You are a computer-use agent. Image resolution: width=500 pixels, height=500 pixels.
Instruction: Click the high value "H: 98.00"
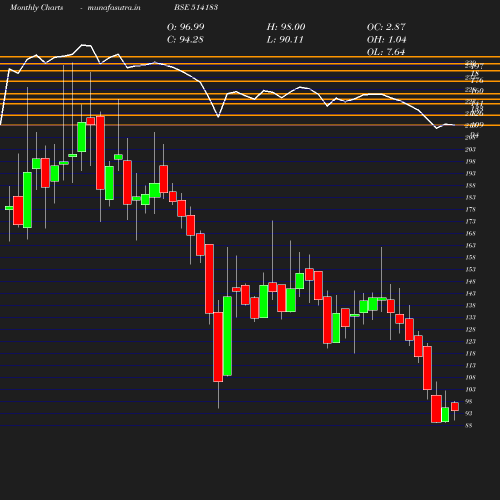point(286,27)
